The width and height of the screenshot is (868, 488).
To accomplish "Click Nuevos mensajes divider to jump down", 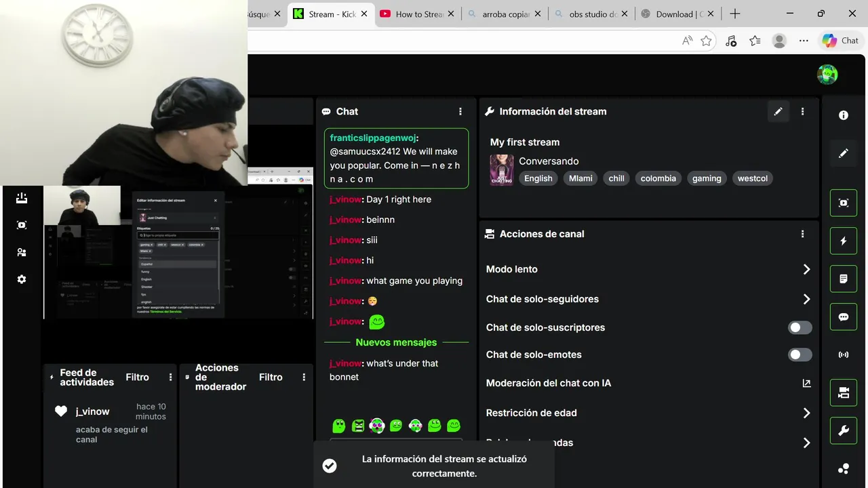I will (396, 342).
